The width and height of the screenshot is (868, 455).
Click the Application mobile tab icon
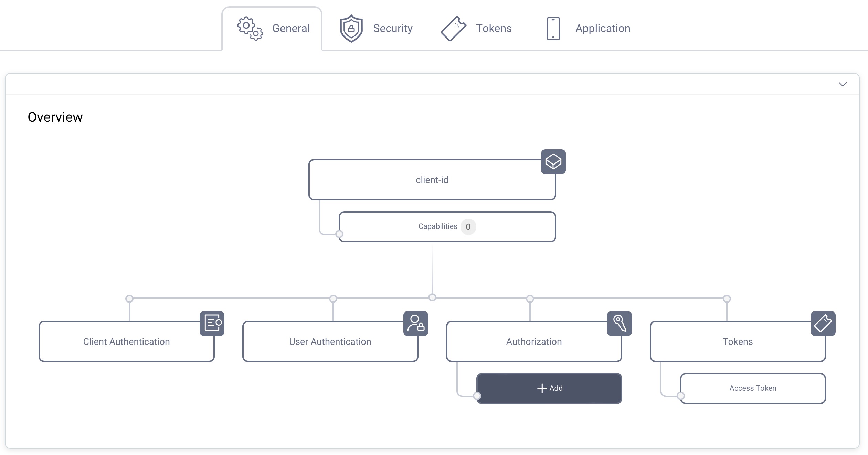553,27
